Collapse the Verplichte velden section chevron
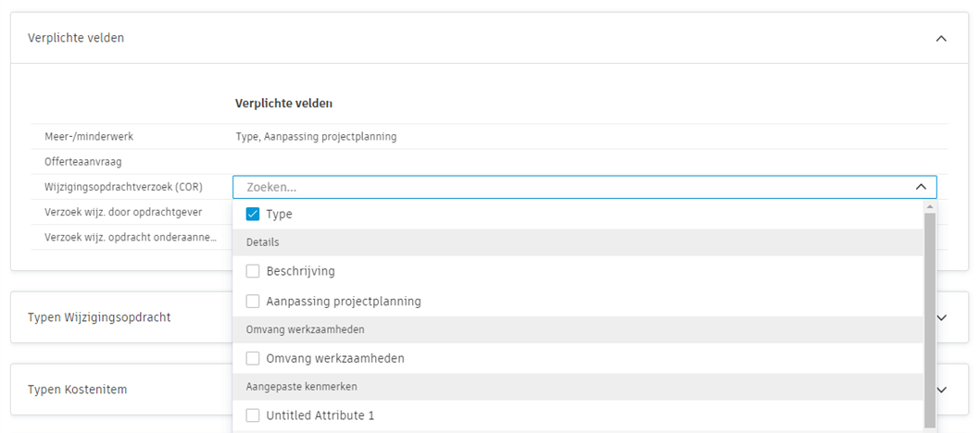This screenshot has height=433, width=980. (x=941, y=39)
